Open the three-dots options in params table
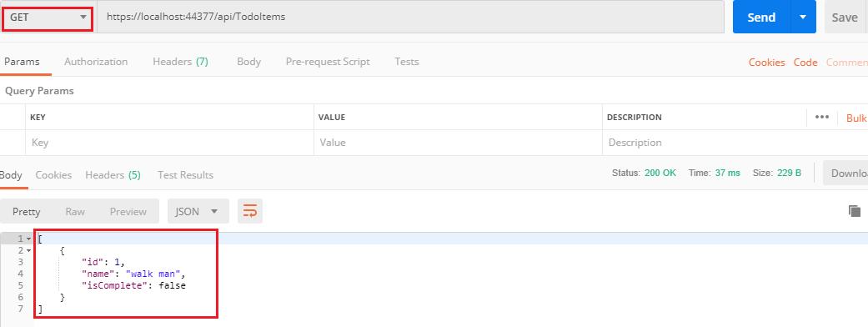 (x=822, y=117)
